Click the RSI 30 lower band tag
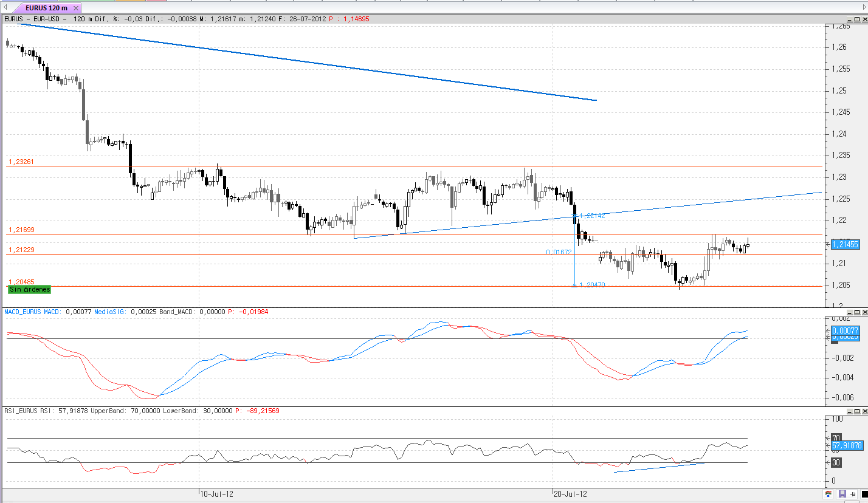The width and height of the screenshot is (868, 503). (836, 462)
